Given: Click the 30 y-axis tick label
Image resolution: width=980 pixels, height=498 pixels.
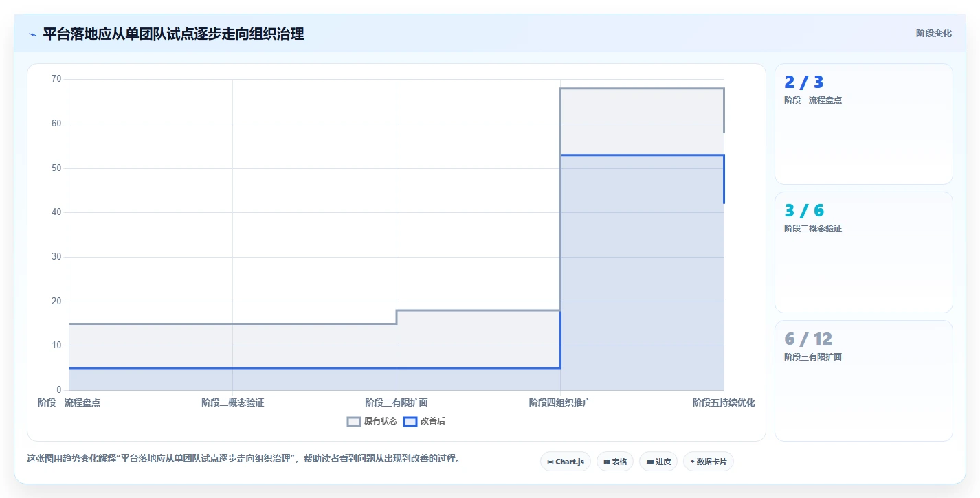Looking at the screenshot, I should click(x=56, y=257).
